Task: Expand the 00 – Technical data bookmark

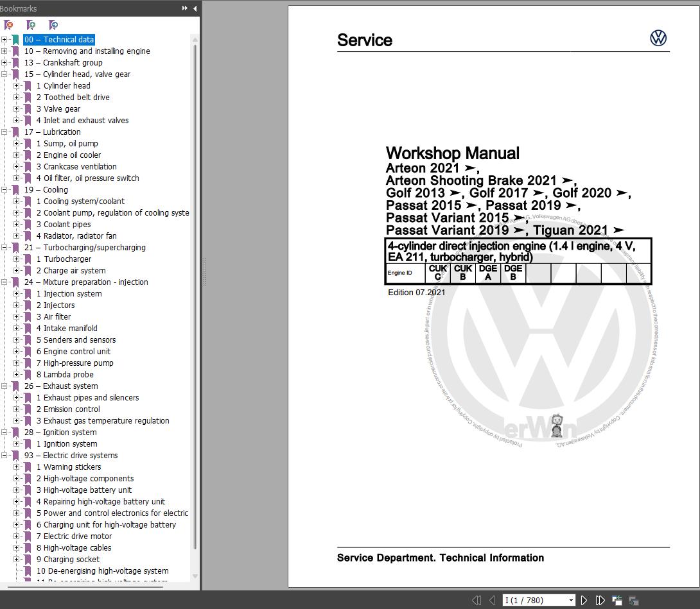Action: pos(4,40)
